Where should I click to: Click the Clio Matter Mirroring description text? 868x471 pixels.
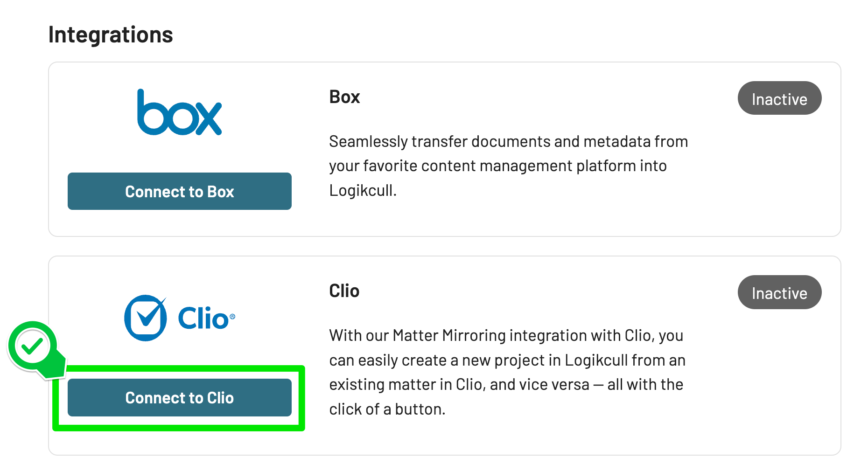point(507,372)
